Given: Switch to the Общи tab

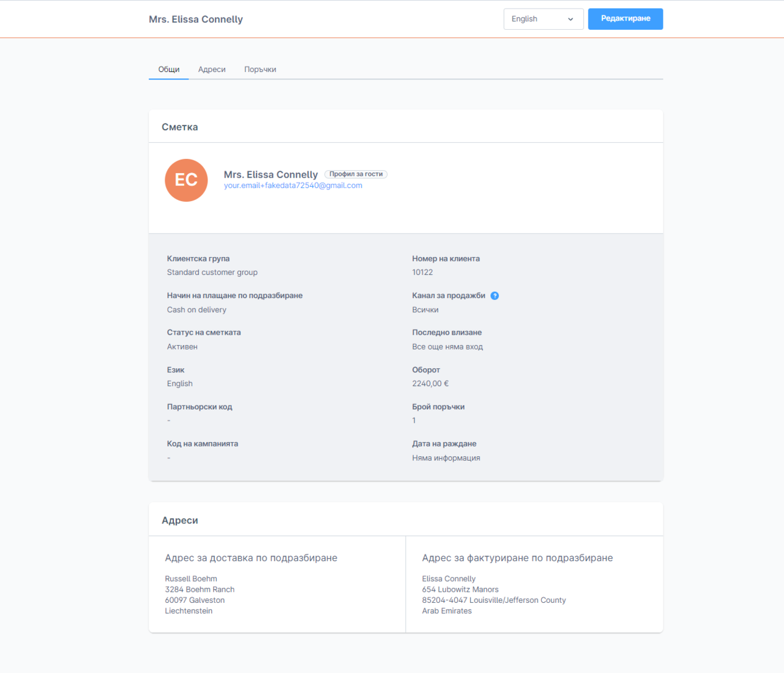Looking at the screenshot, I should click(x=169, y=70).
